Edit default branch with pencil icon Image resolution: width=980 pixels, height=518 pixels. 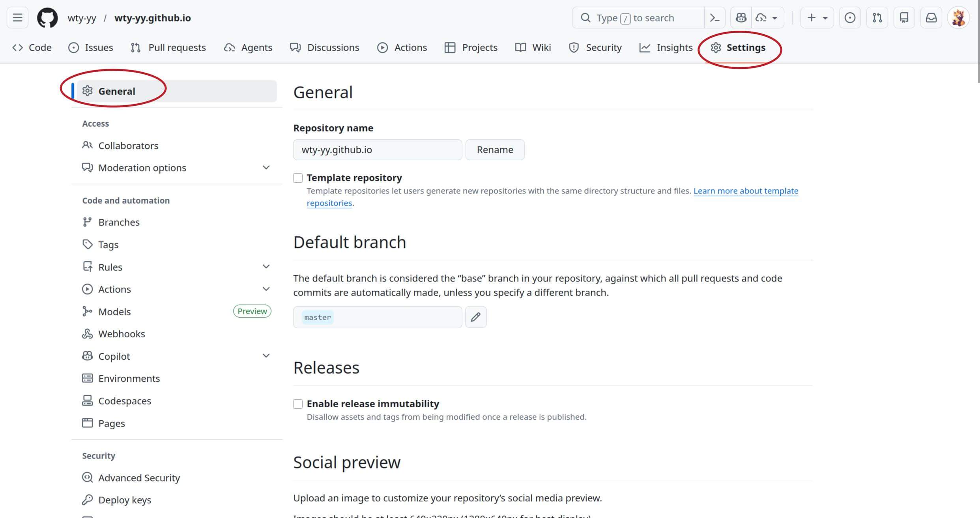(x=476, y=317)
